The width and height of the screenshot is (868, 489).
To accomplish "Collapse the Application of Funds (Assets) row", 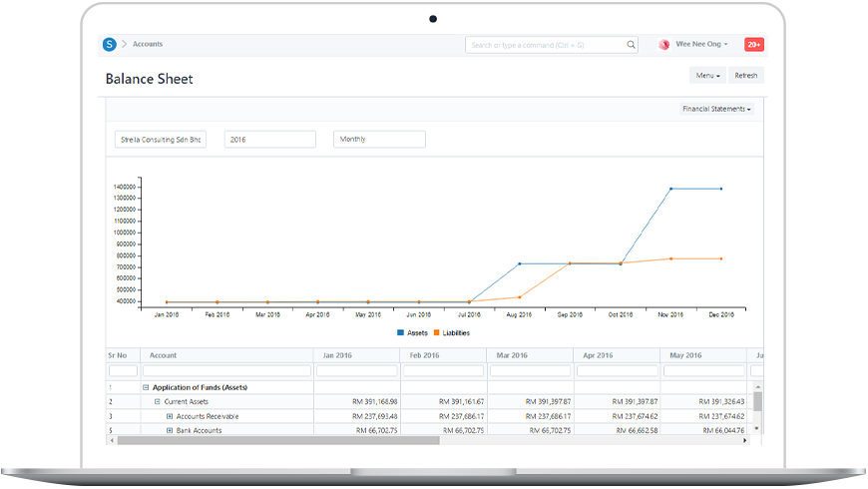I will [x=146, y=387].
